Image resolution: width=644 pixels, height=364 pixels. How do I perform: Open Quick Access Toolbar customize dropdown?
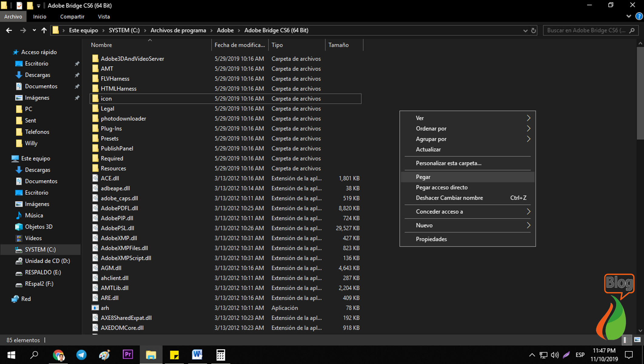click(39, 6)
